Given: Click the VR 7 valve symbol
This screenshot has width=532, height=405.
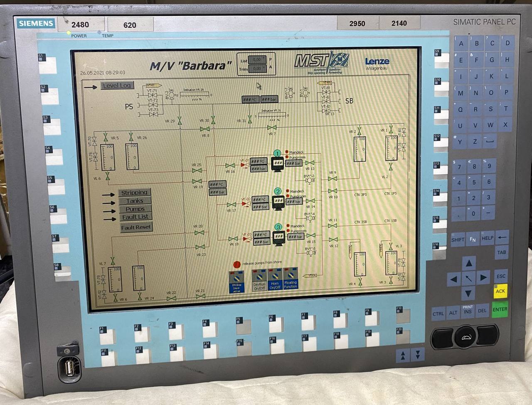Looking at the screenshot, I should coord(272,127).
